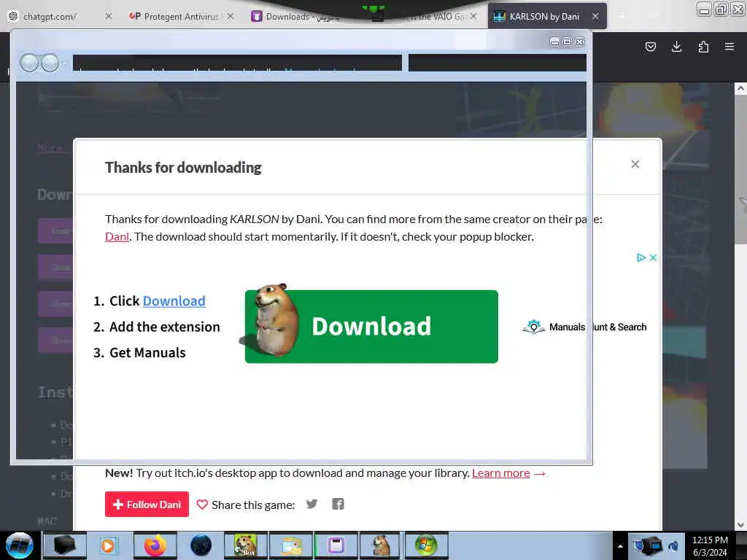This screenshot has height=560, width=747.
Task: Close the Protegent Antivirus tab
Action: point(231,16)
